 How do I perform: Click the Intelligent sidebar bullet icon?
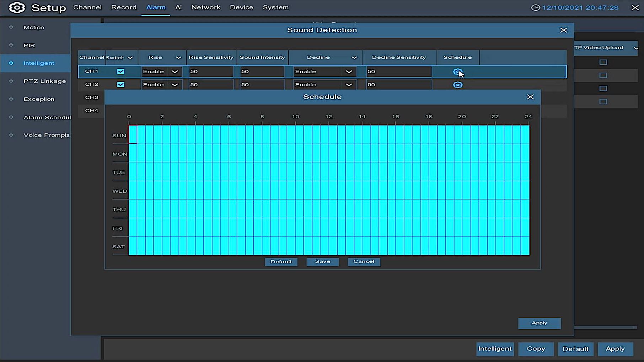tap(11, 63)
